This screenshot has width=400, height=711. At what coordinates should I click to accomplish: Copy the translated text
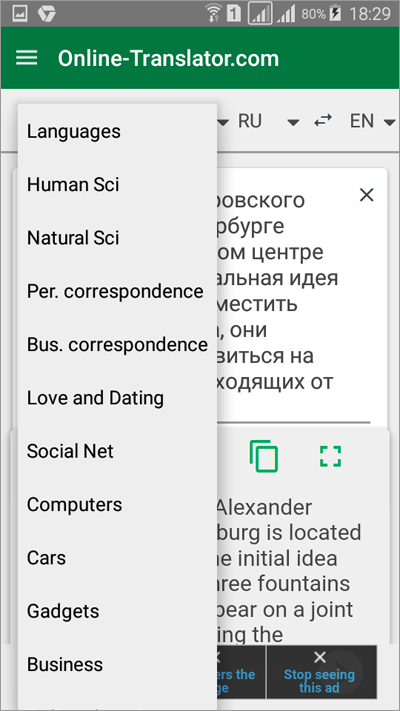(263, 456)
